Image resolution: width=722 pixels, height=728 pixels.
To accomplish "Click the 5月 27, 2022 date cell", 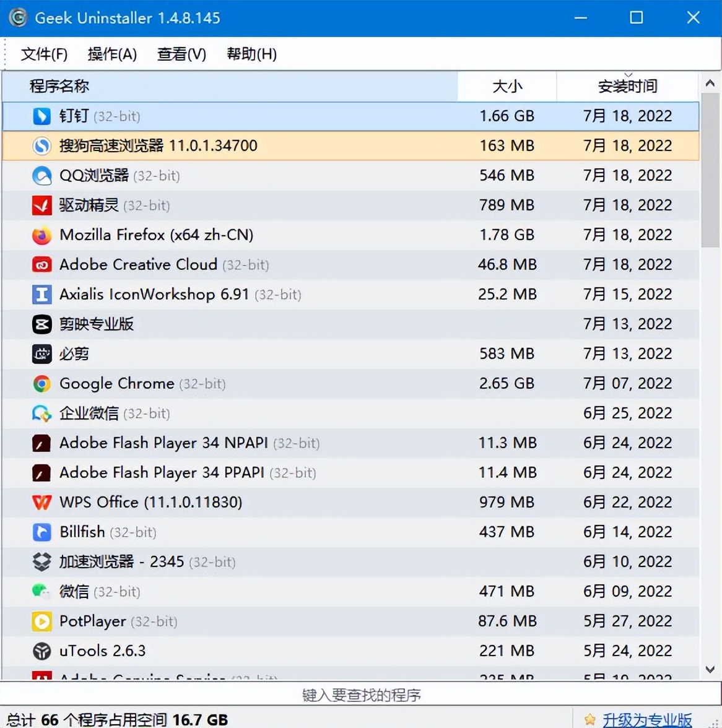I will click(x=628, y=622).
